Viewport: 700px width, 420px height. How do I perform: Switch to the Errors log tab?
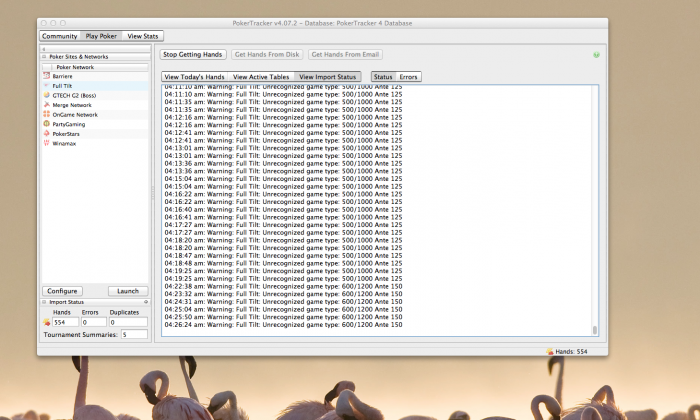click(x=408, y=77)
